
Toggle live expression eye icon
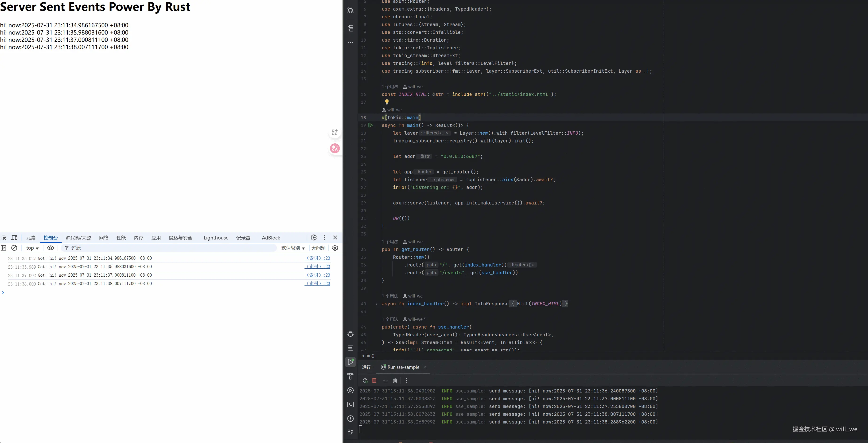pyautogui.click(x=51, y=248)
